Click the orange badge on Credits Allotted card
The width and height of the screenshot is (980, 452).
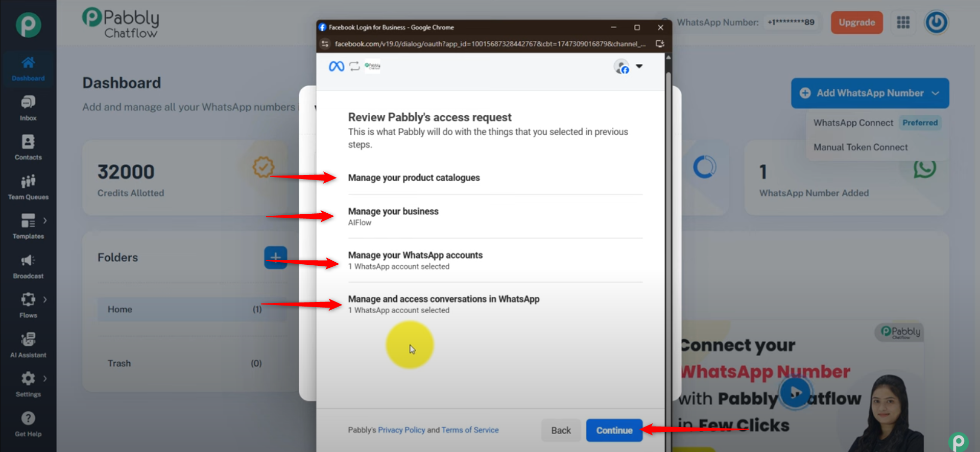tap(264, 167)
